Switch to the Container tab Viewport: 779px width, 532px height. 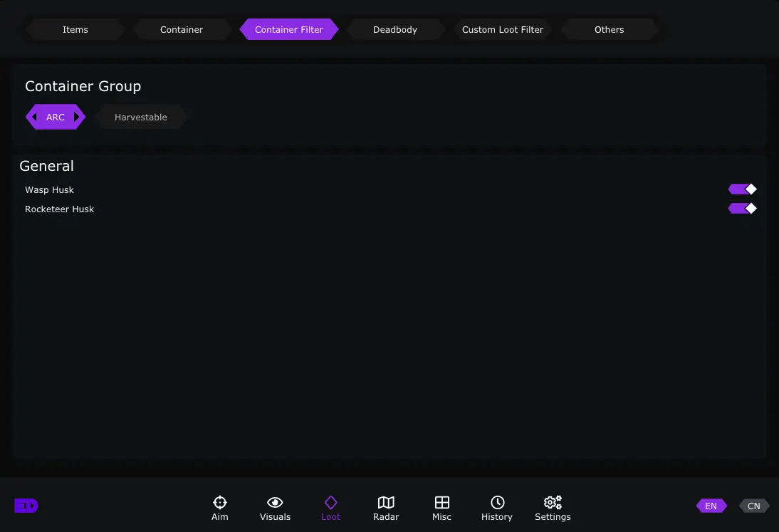click(182, 30)
